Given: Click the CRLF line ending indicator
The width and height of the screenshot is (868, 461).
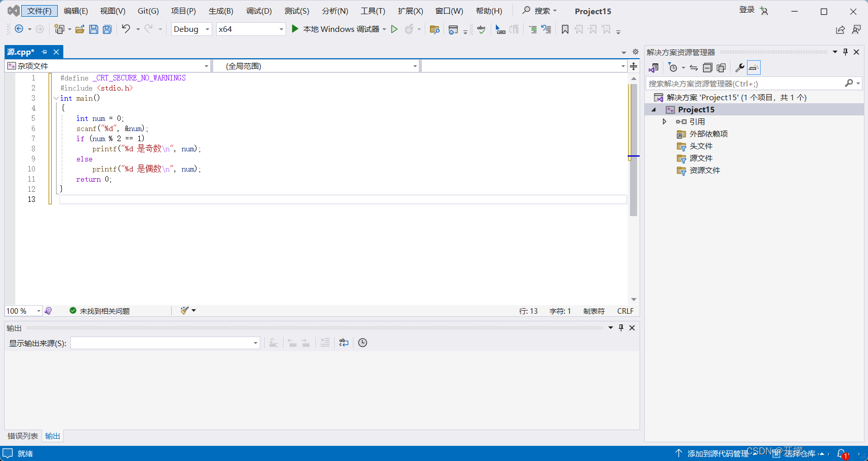Looking at the screenshot, I should click(x=625, y=311).
